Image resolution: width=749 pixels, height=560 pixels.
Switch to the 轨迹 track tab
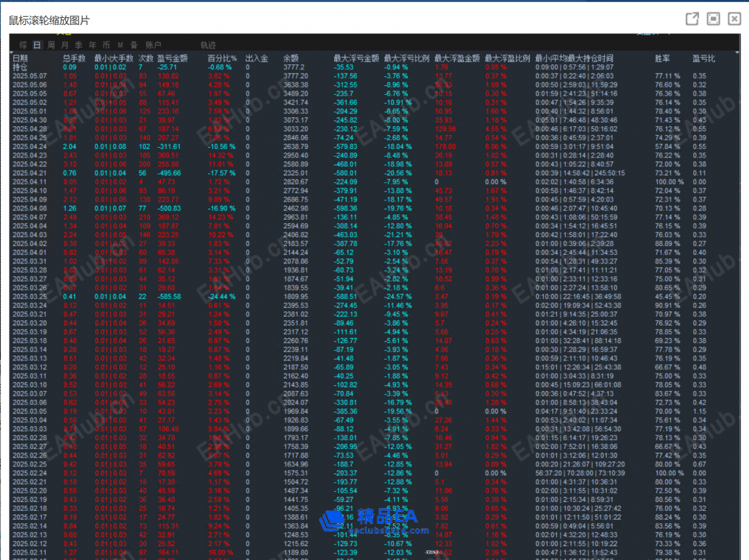tap(208, 45)
